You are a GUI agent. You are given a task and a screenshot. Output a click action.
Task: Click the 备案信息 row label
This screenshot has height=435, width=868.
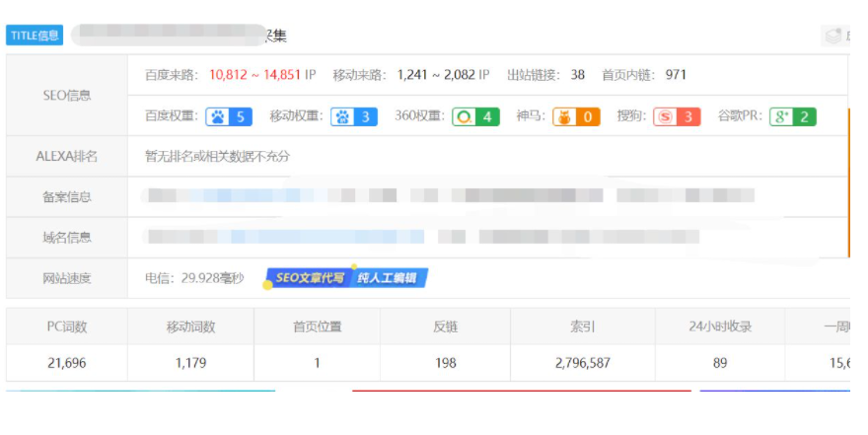pyautogui.click(x=67, y=197)
